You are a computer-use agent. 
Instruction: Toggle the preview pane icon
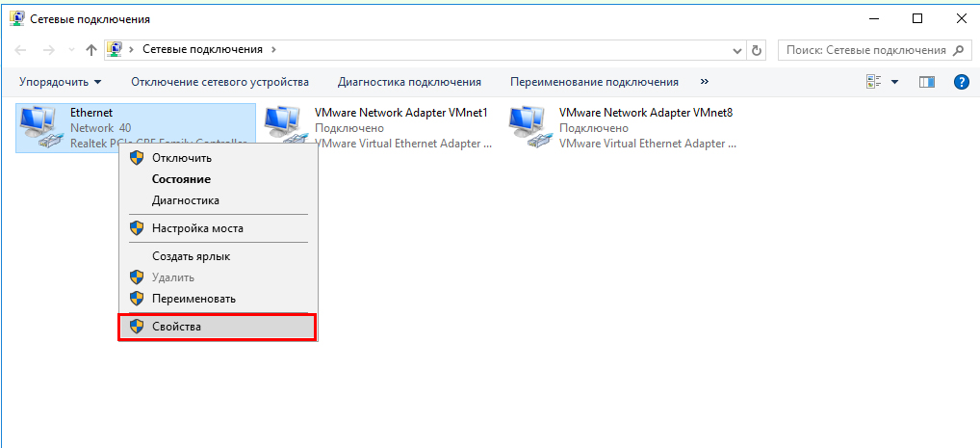(927, 82)
